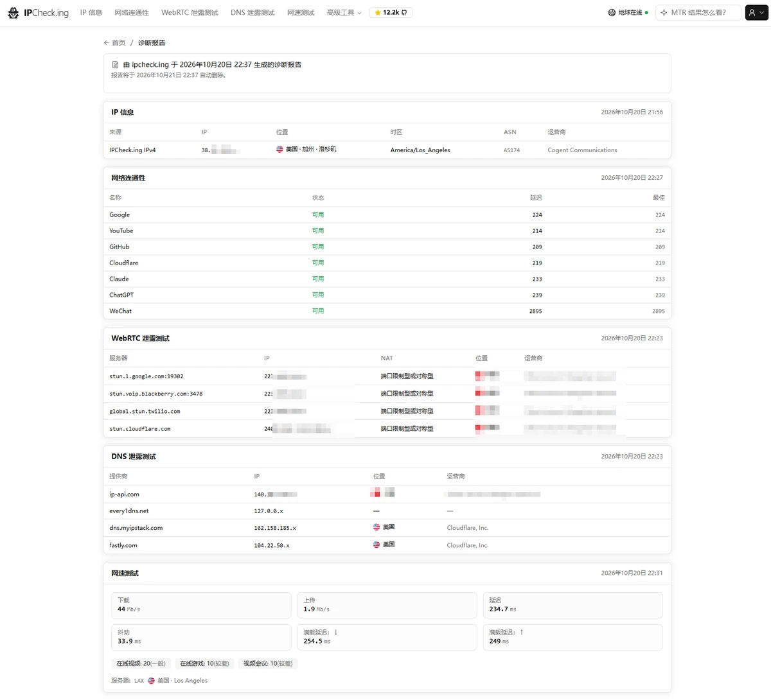
Task: Click the ip-api.com provider name
Action: pyautogui.click(x=124, y=494)
